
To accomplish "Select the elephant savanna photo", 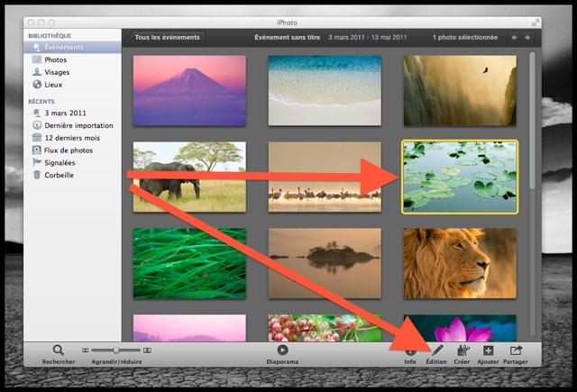I will 189,177.
